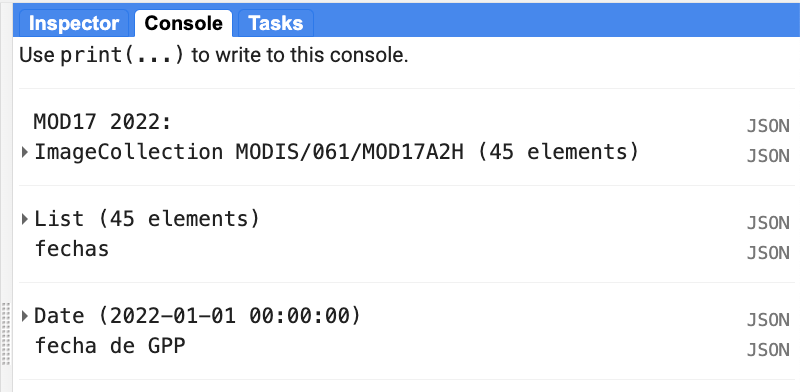Show JSON for List (45 elements)
This screenshot has width=800, height=392.
pos(768,223)
